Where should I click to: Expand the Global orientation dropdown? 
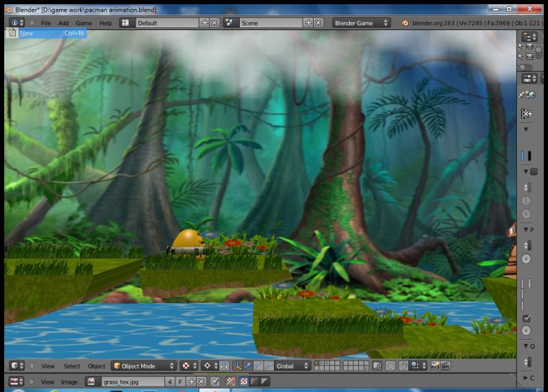292,366
